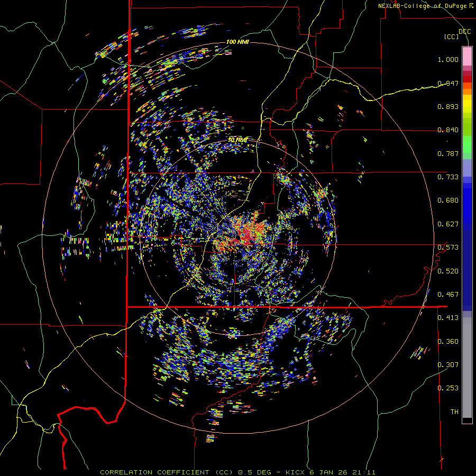
Task: Click the 0.573 color scale value
Action: (448, 248)
